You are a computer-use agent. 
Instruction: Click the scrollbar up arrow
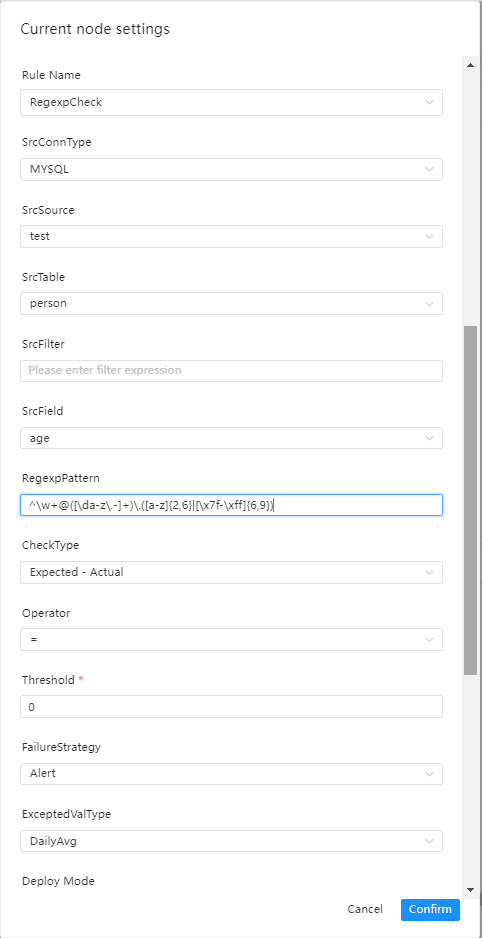(470, 65)
